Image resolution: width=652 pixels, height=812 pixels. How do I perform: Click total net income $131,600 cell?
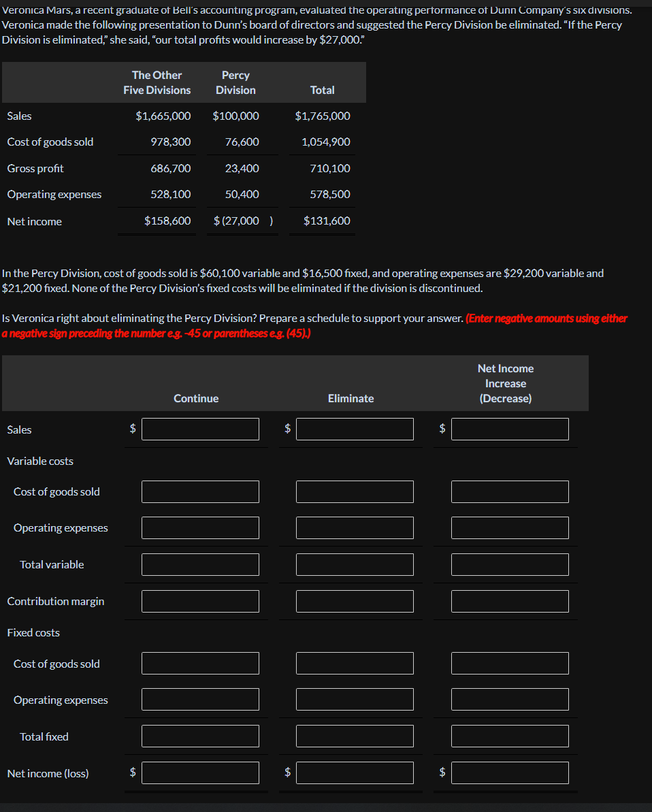click(x=327, y=221)
